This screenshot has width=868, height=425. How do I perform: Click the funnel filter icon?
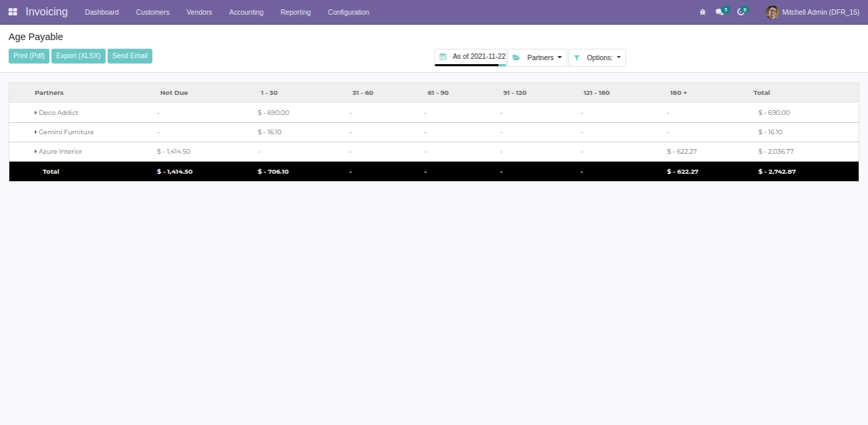(x=576, y=58)
